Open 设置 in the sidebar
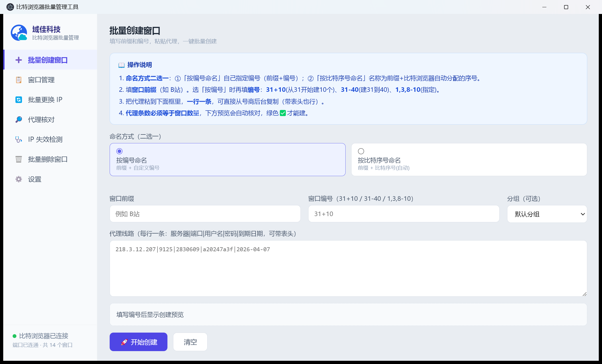Image resolution: width=602 pixels, height=364 pixels. click(x=50, y=179)
